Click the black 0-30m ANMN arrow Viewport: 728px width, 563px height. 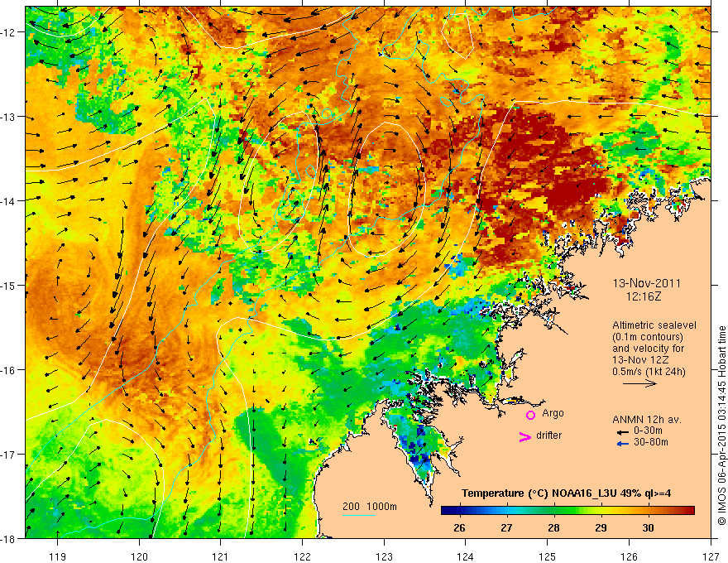623,432
